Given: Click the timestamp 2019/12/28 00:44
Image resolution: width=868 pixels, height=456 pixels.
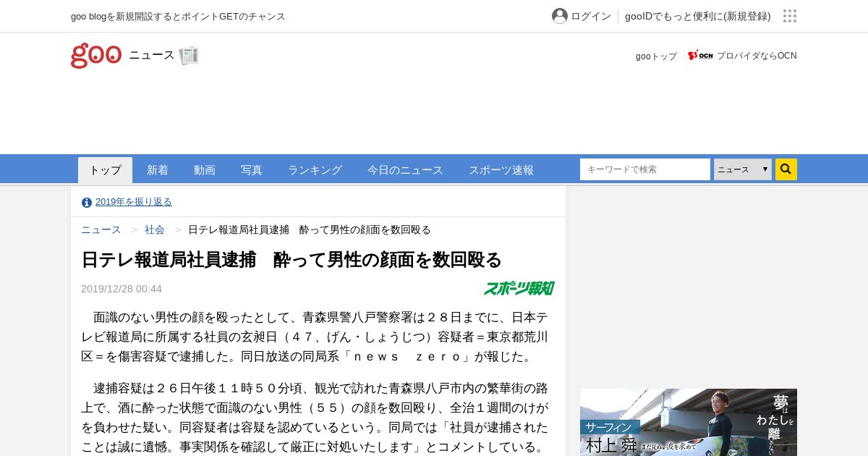Looking at the screenshot, I should (x=122, y=289).
